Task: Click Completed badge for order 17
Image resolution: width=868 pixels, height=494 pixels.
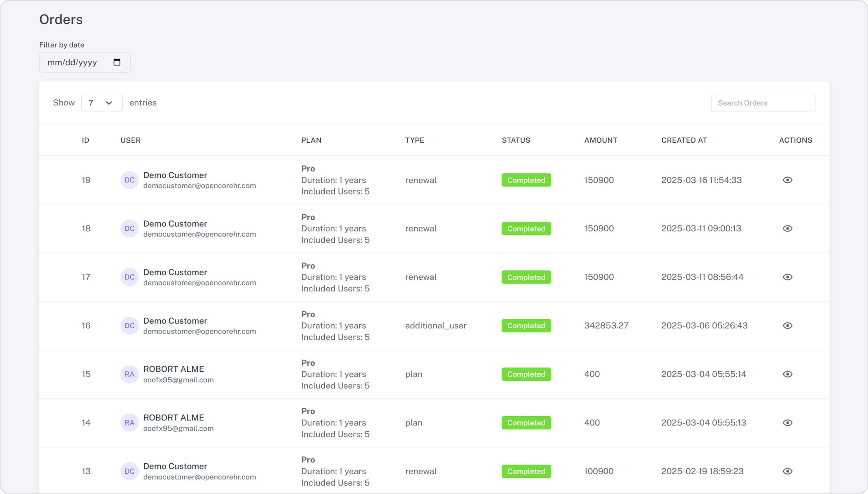Action: 526,277
